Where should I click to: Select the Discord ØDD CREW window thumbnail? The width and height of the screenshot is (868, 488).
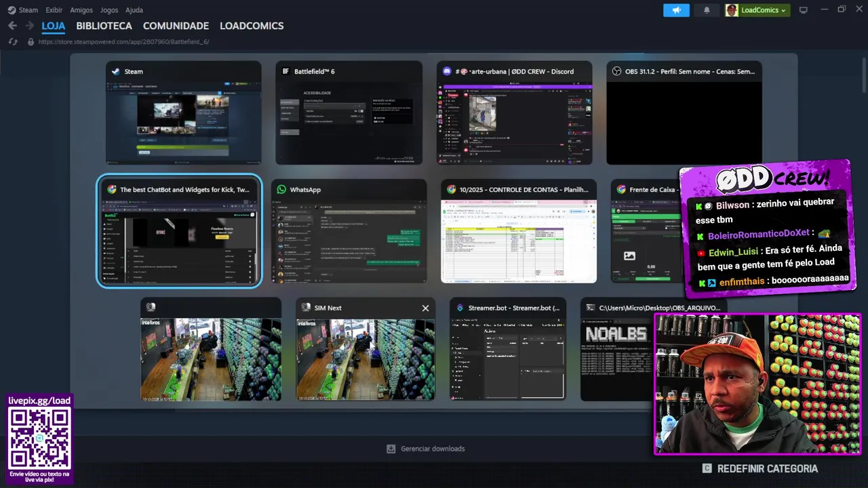click(x=515, y=113)
